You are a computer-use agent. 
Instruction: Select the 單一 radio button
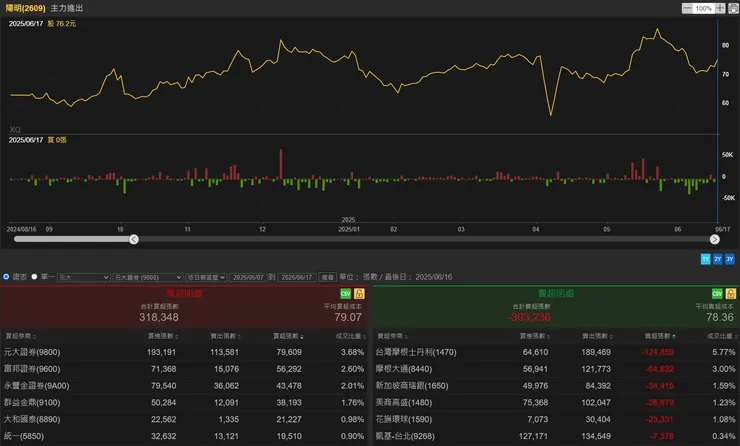coord(34,277)
